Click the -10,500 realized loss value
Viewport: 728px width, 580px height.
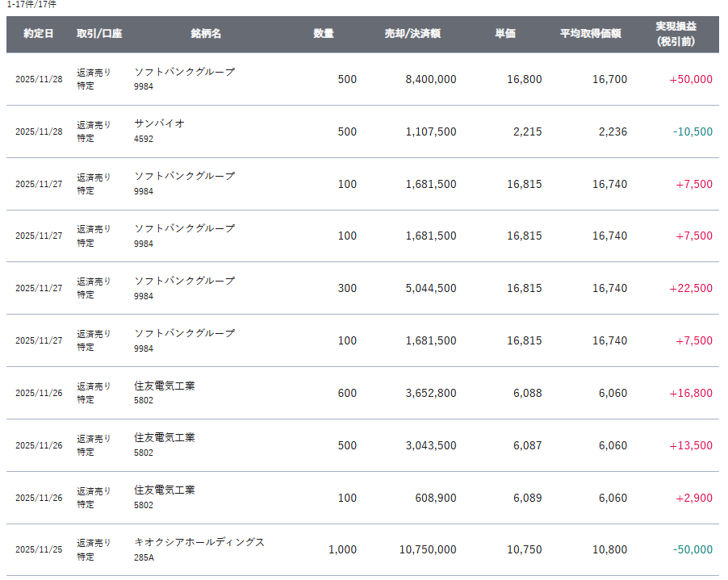click(x=692, y=131)
